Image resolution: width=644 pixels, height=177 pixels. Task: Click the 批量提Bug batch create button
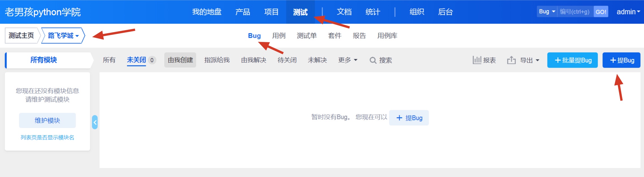pyautogui.click(x=573, y=60)
